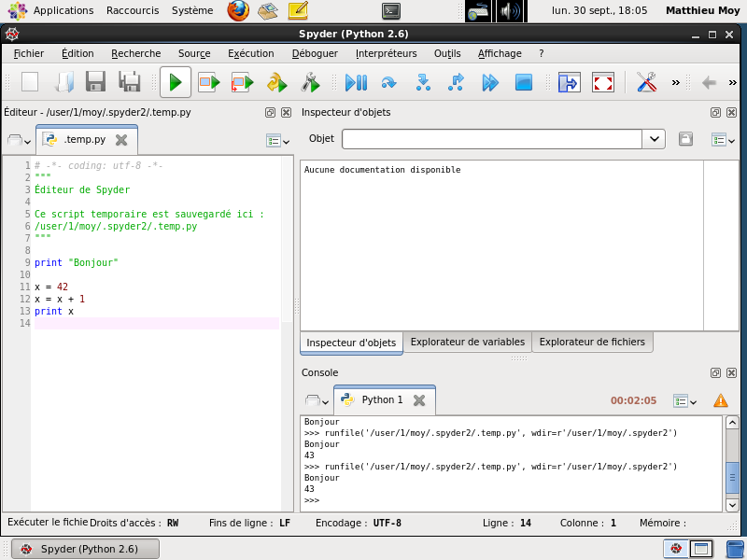Image resolution: width=747 pixels, height=560 pixels.
Task: Launch Firefox from the top panel
Action: [x=238, y=10]
